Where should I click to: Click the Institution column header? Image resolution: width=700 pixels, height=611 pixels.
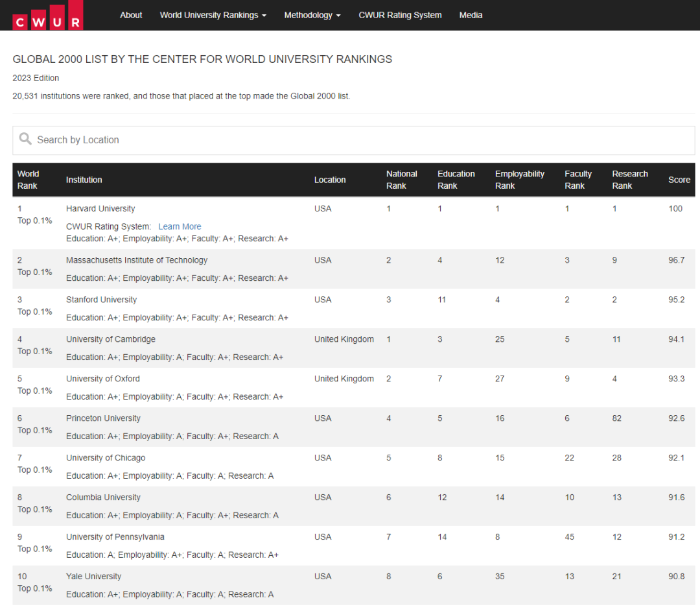tap(84, 180)
